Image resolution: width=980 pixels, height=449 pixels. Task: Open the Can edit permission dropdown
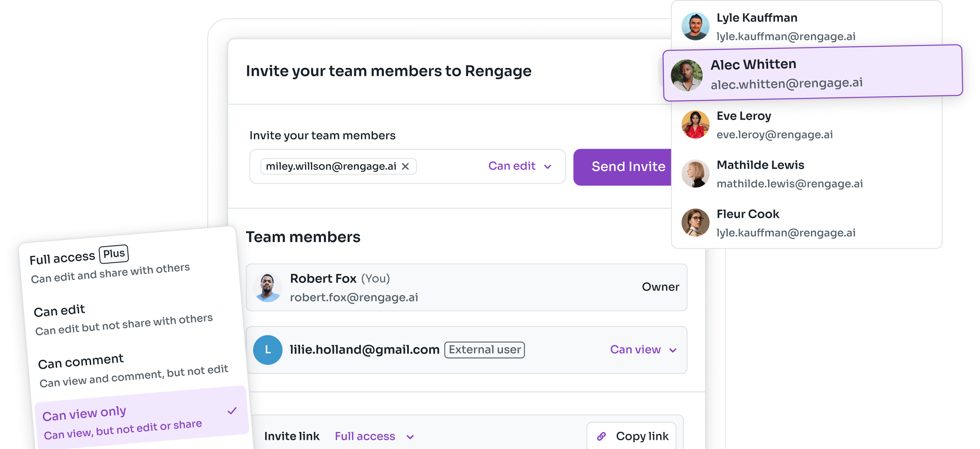[519, 166]
